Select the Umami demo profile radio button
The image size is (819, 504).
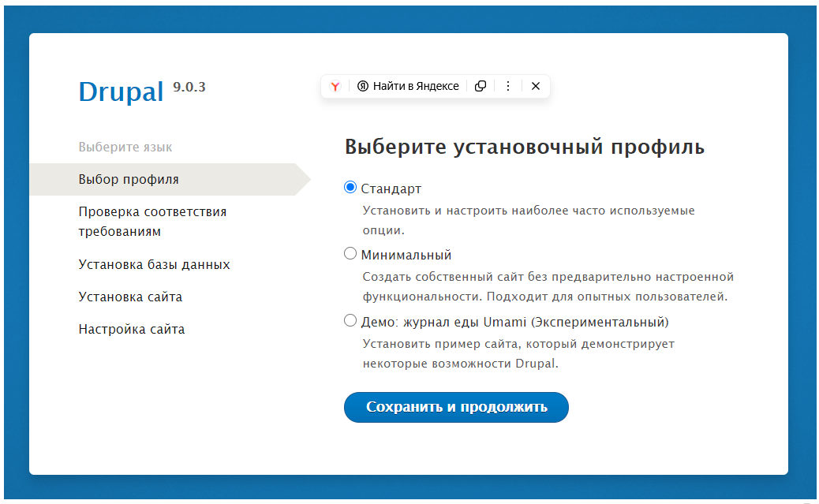pos(350,320)
